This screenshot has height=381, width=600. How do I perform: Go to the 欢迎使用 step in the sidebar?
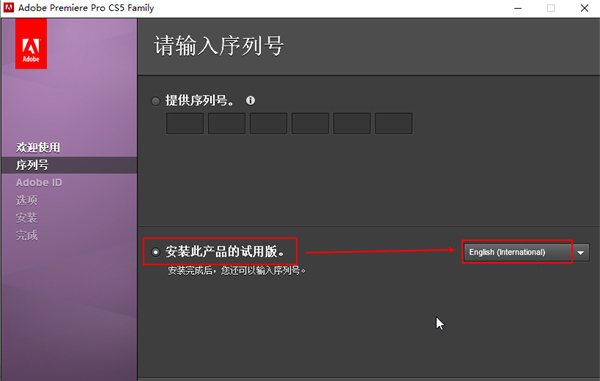click(38, 147)
